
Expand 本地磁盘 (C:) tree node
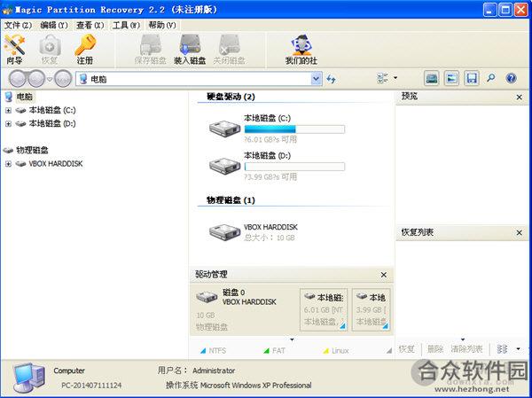click(x=9, y=110)
